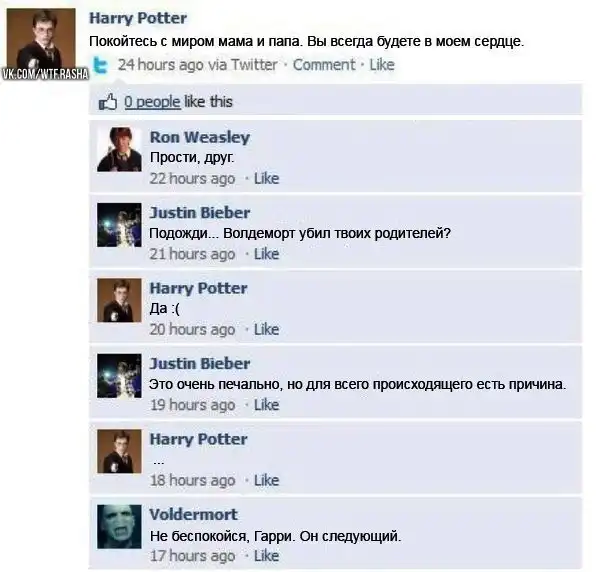Open the first Justin Bieber comment avatar

[x=119, y=225]
